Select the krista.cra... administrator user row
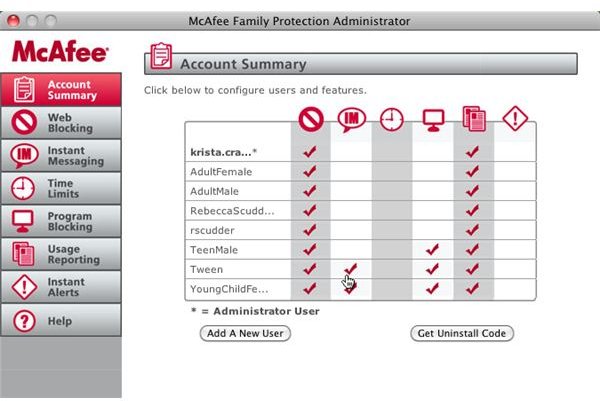The height and width of the screenshot is (401, 600). [360, 152]
